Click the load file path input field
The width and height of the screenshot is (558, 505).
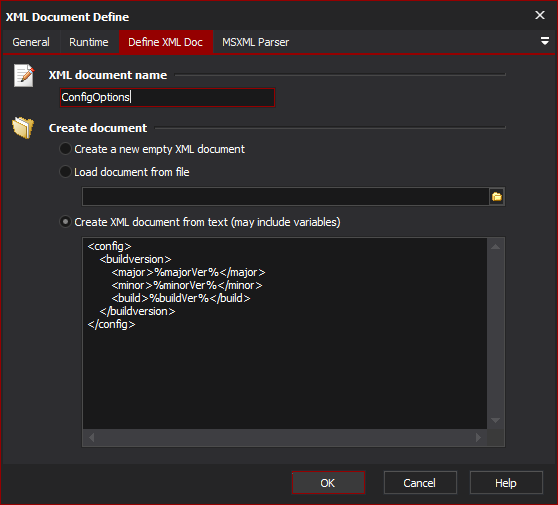point(285,196)
